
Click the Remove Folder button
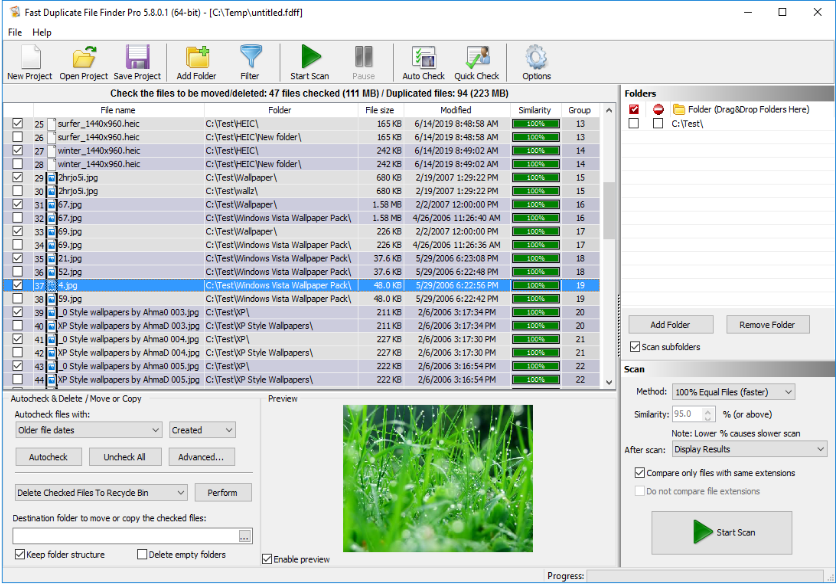(x=768, y=325)
